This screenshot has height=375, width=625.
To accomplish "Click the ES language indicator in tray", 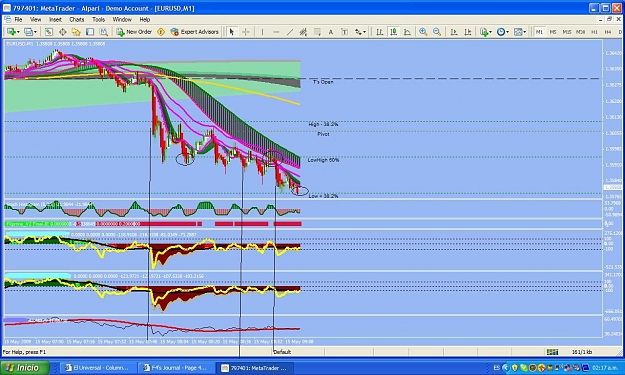I will 497,367.
